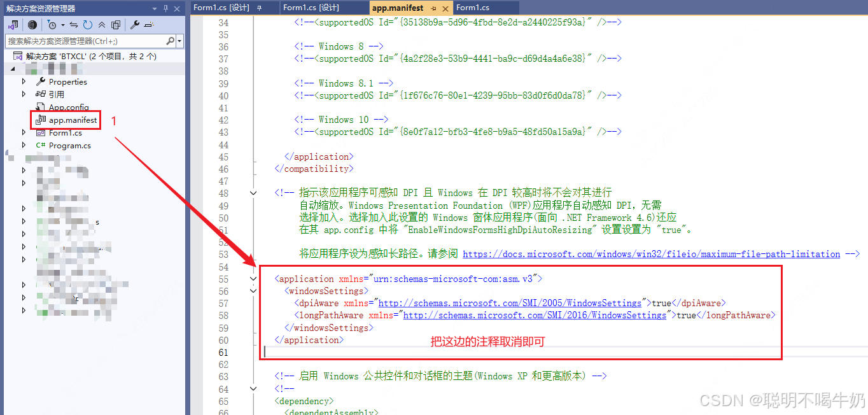868x415 pixels.
Task: Expand the Properties folder node
Action: pyautogui.click(x=24, y=81)
